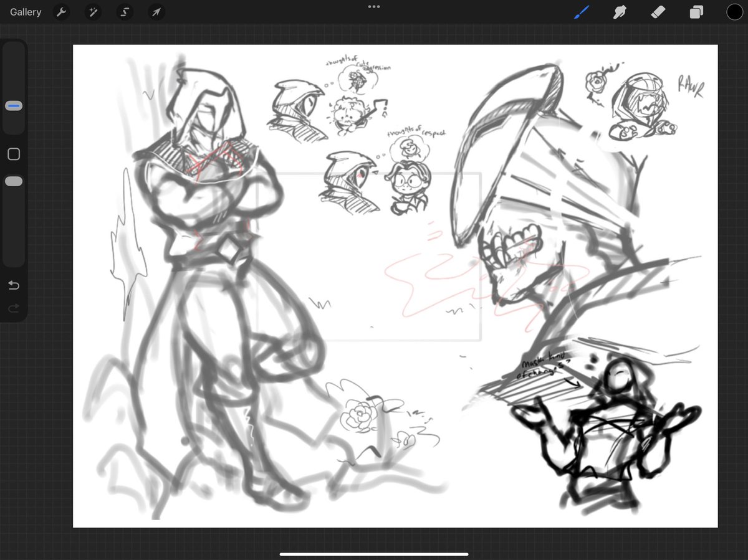Click the brush size slider handle
The width and height of the screenshot is (748, 560).
click(x=14, y=107)
